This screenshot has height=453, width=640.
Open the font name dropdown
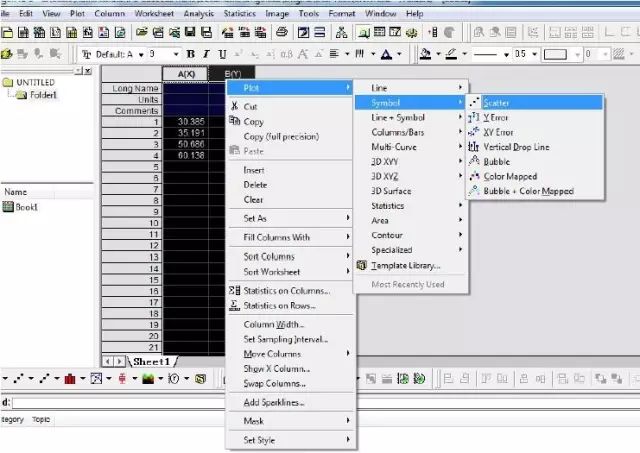coord(140,54)
